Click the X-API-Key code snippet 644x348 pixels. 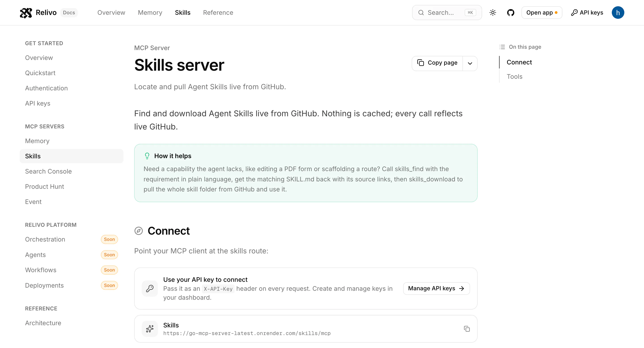click(218, 289)
